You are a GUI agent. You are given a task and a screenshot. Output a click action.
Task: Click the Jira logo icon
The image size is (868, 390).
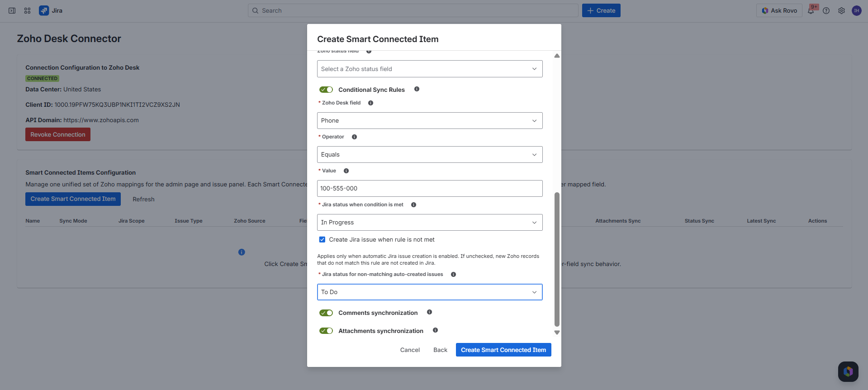[44, 10]
